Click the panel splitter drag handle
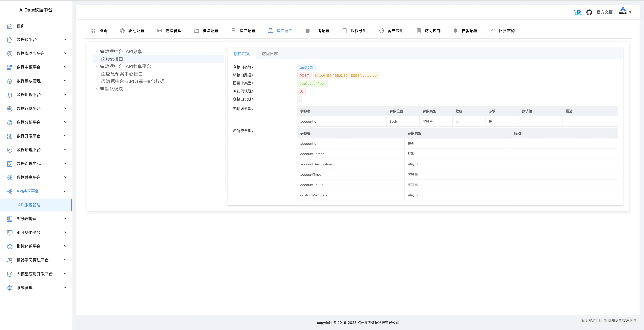This screenshot has height=330, width=644. pyautogui.click(x=227, y=51)
